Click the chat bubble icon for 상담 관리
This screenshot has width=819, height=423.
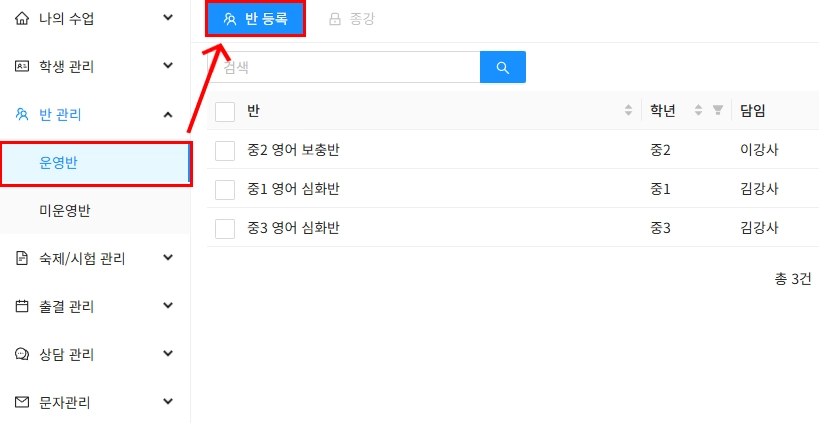pyautogui.click(x=22, y=354)
